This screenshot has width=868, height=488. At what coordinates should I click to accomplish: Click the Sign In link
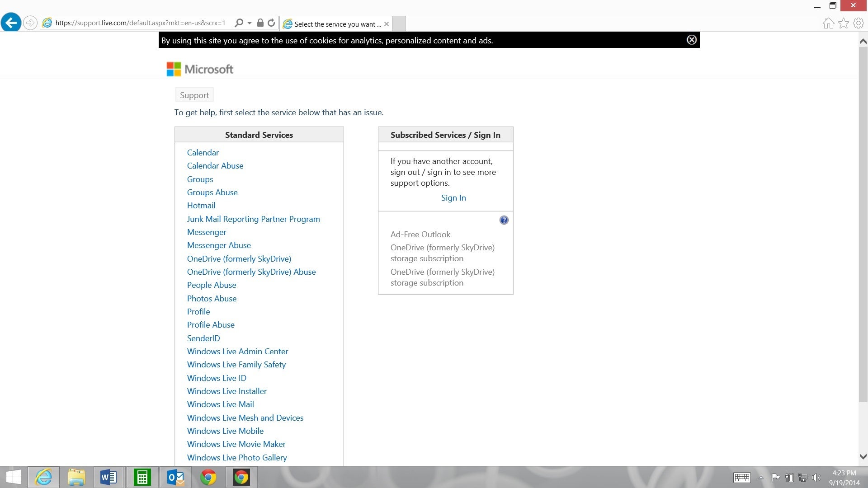tap(453, 198)
